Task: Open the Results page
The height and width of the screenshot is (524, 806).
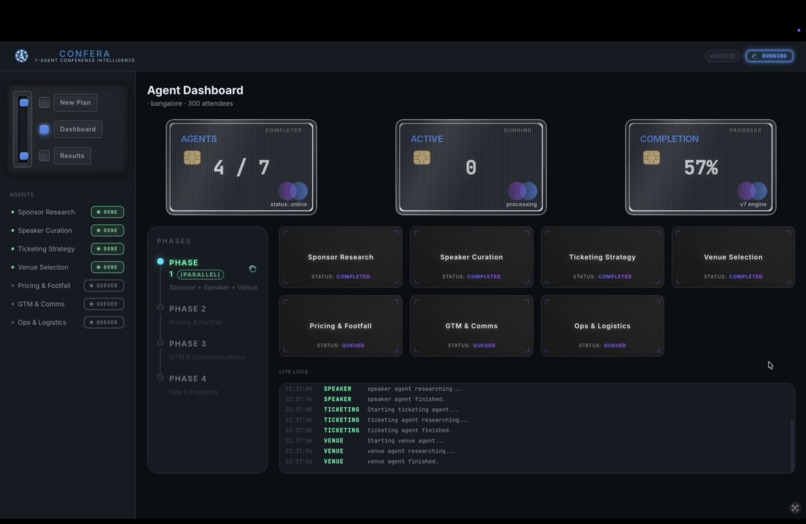Action: (x=72, y=156)
